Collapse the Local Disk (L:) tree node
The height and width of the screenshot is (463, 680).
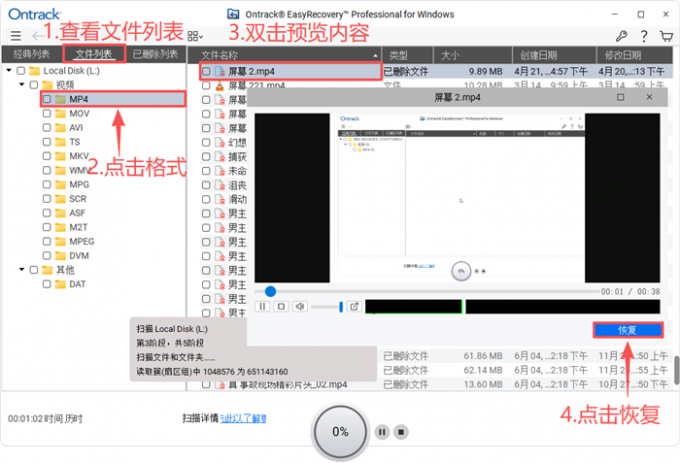tap(9, 70)
